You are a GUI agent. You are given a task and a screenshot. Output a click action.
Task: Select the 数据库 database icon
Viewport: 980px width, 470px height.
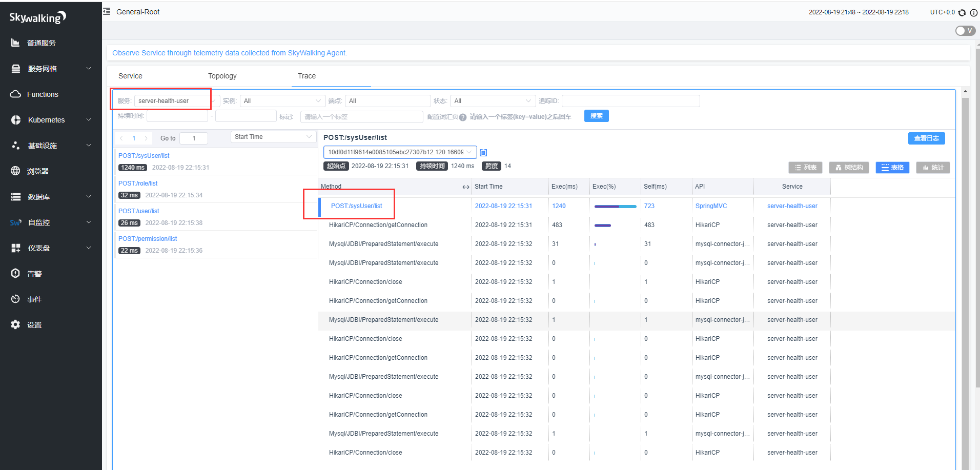coord(16,197)
